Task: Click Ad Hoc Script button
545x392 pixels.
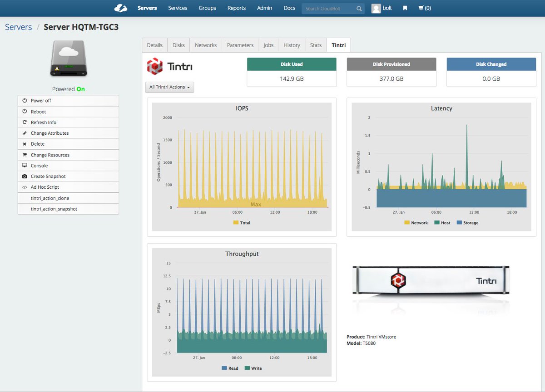Action: pos(68,187)
